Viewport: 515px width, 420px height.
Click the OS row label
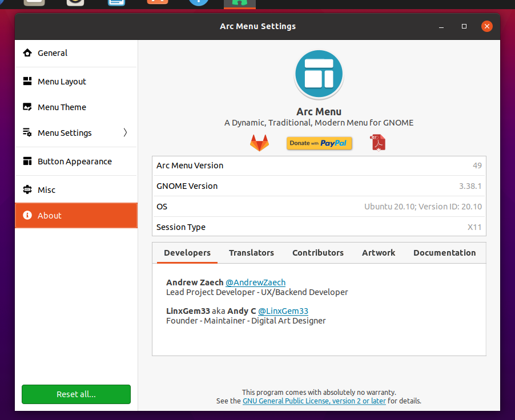coord(162,207)
